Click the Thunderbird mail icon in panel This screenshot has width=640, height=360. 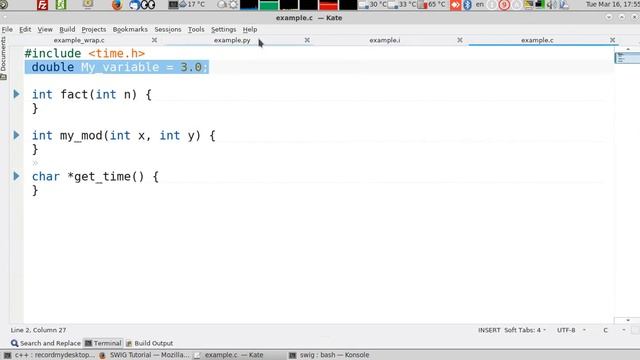(134, 5)
